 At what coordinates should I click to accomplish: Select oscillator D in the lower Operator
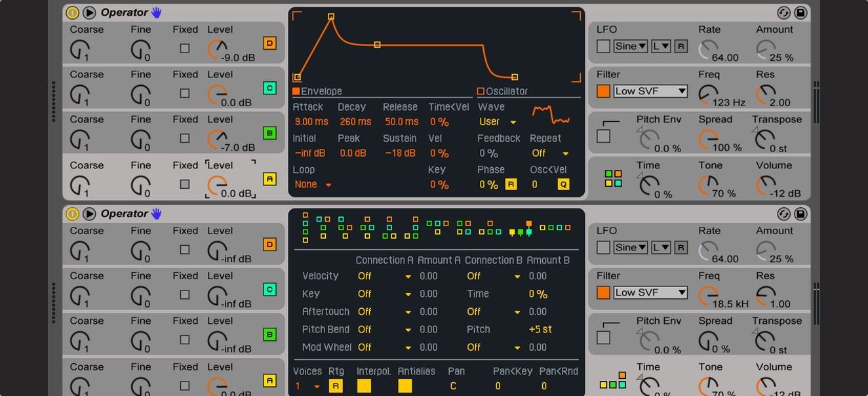pos(269,245)
